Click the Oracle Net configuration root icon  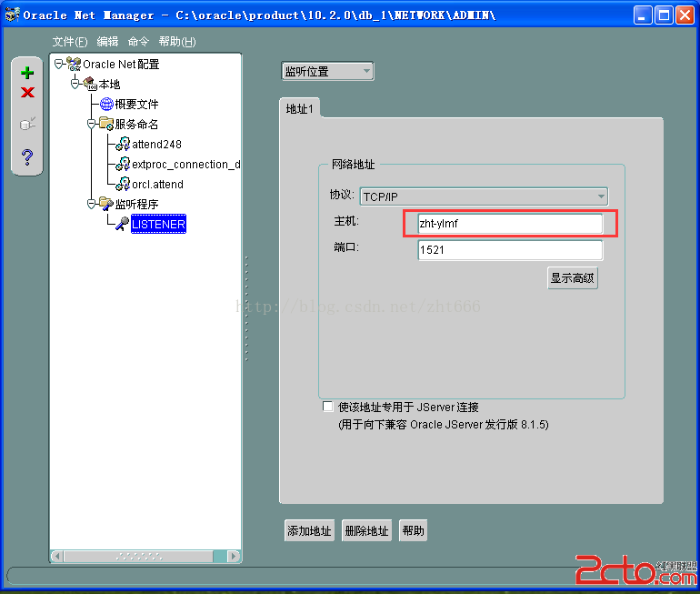click(74, 64)
